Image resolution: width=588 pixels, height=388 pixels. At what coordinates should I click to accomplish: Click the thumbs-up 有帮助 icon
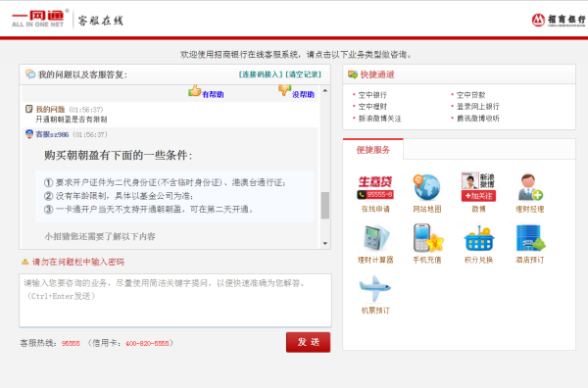tap(195, 91)
